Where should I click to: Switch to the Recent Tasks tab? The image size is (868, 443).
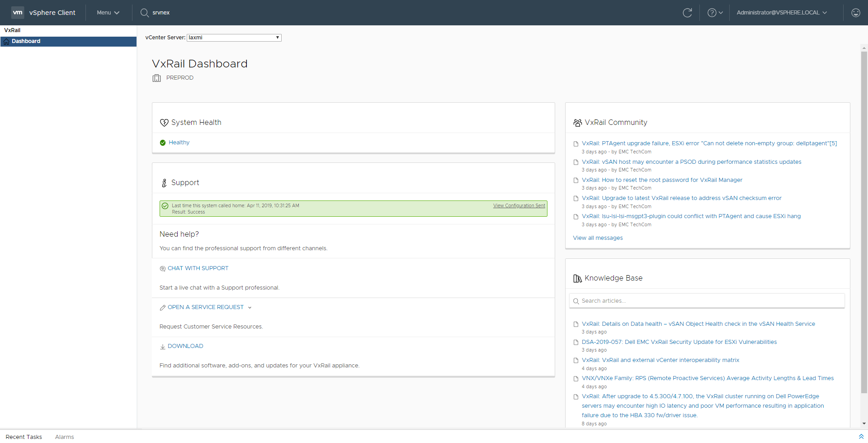click(24, 437)
